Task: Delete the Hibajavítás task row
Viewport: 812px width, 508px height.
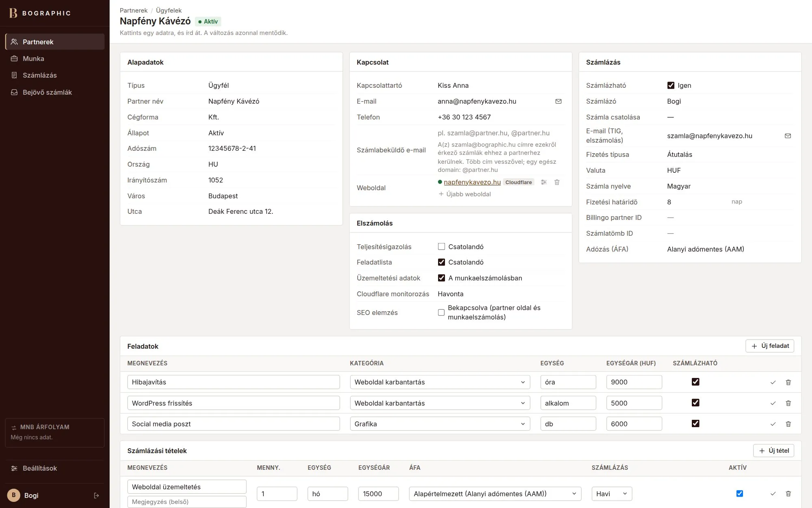Action: tap(788, 382)
